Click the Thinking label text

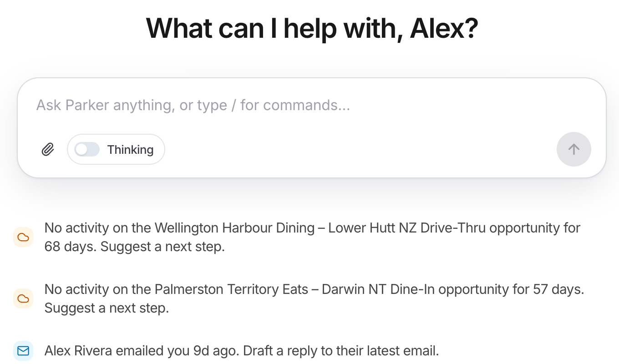130,150
